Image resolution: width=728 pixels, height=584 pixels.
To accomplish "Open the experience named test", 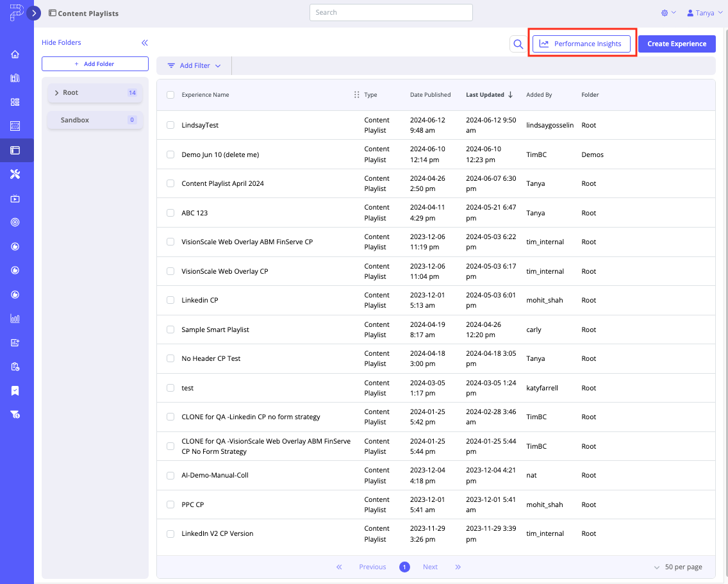I will tap(188, 388).
